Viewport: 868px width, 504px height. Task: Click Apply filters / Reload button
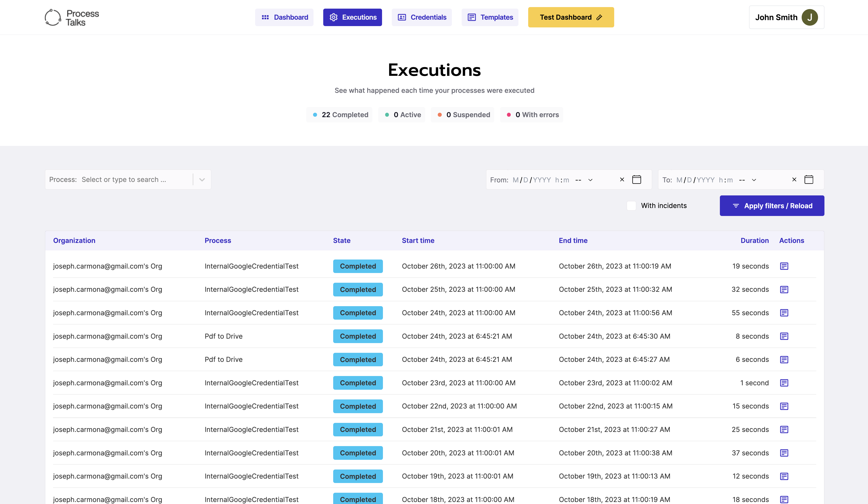click(x=772, y=206)
